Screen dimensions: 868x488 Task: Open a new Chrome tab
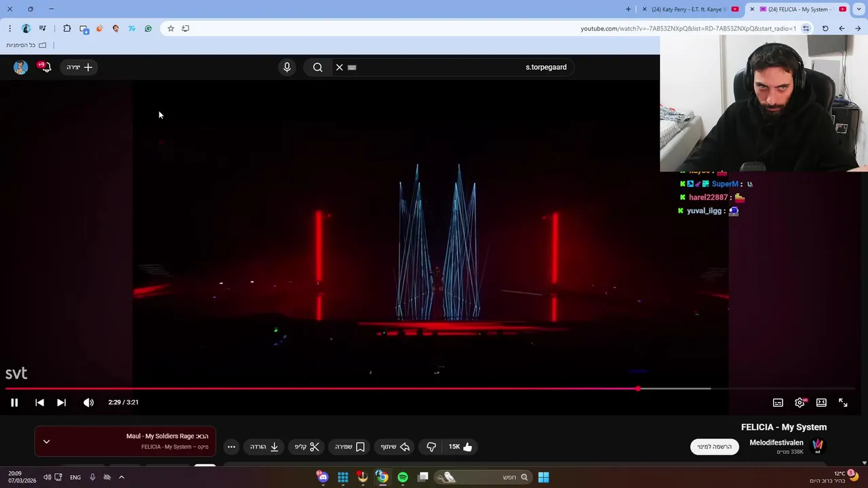[x=628, y=9]
